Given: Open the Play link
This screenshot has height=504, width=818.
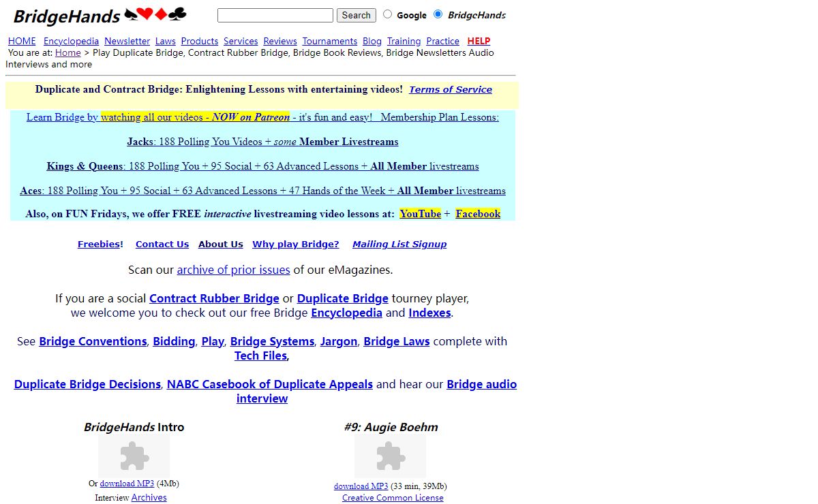Looking at the screenshot, I should [213, 341].
